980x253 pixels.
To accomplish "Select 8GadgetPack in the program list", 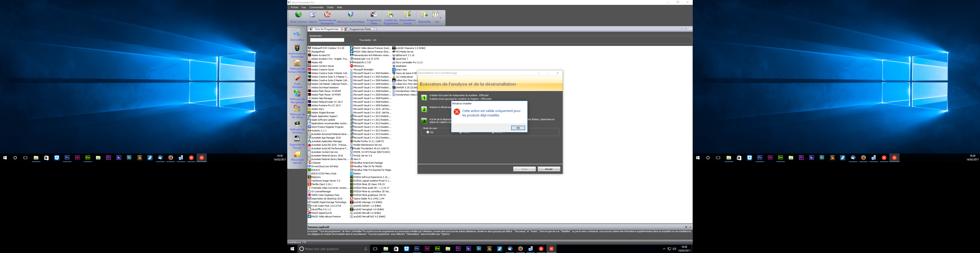I will click(317, 52).
